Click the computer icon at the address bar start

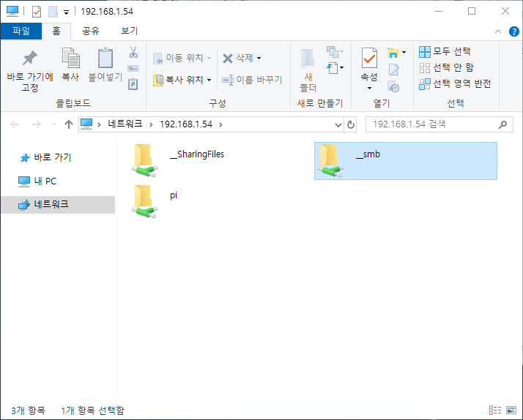click(86, 124)
